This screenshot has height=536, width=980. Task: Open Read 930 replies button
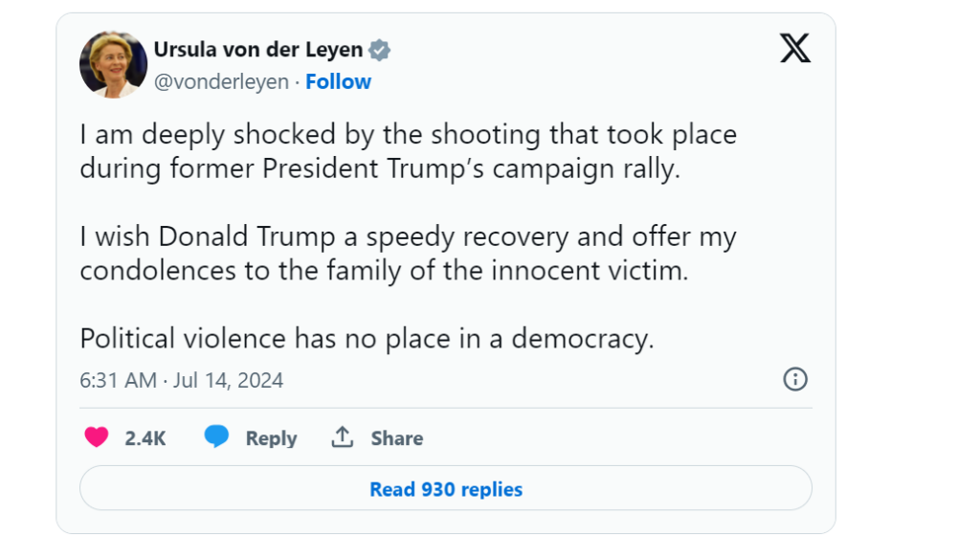click(x=446, y=489)
